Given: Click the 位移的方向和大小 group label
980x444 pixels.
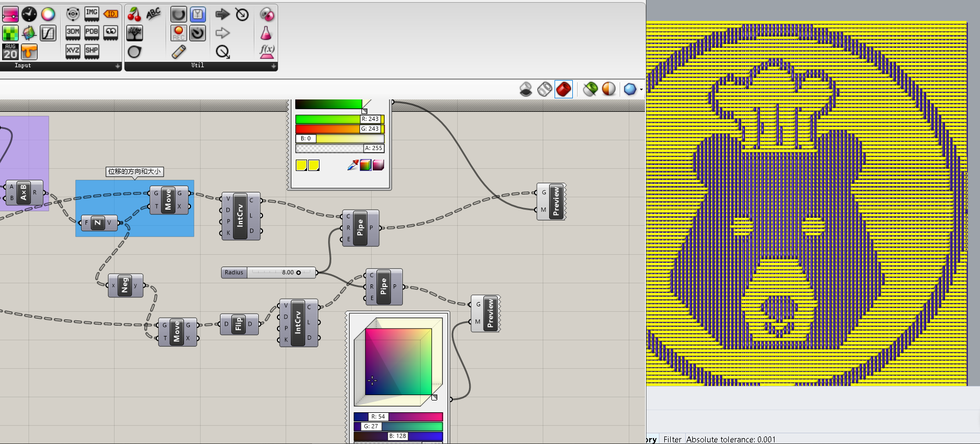Looking at the screenshot, I should 134,171.
